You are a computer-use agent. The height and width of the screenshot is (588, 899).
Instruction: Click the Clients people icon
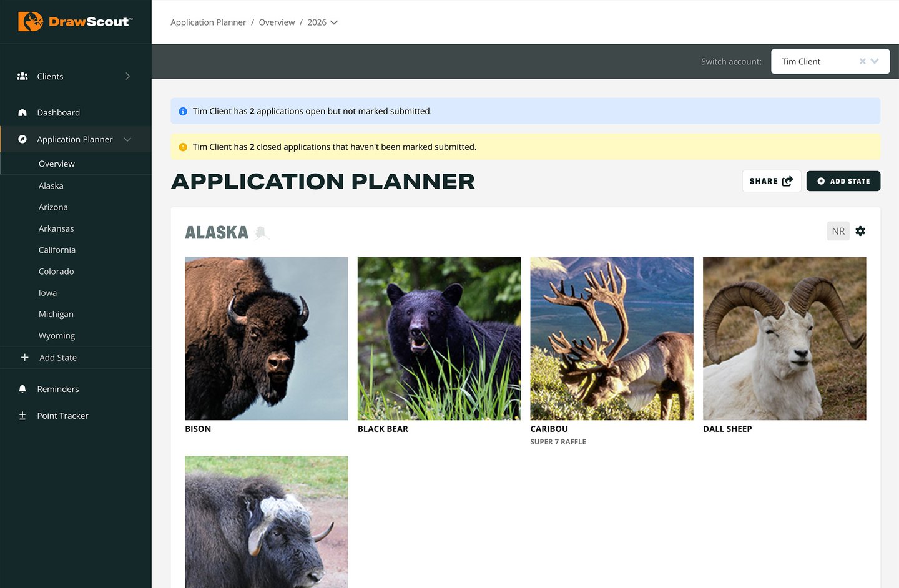coord(22,76)
